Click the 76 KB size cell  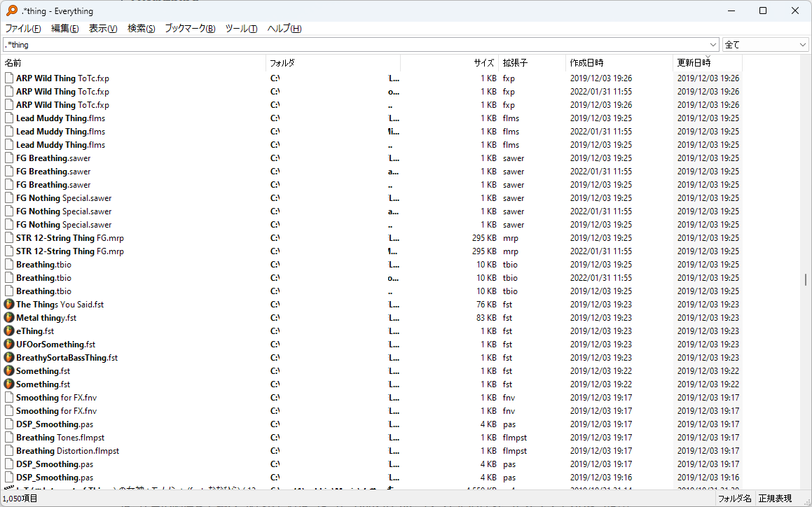486,305
